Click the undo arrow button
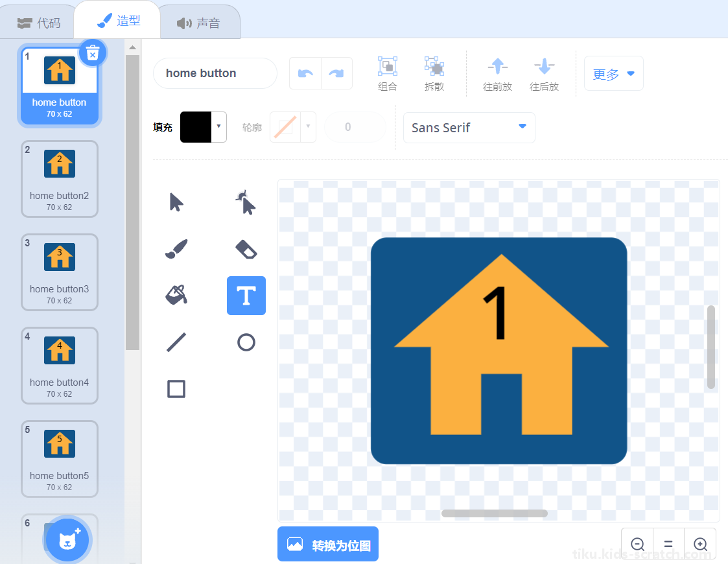728x564 pixels. tap(305, 73)
